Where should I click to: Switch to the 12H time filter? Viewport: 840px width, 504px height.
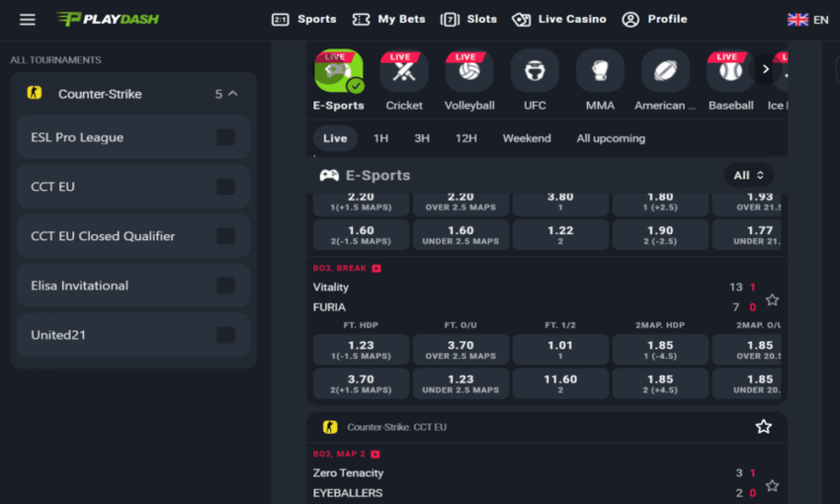pyautogui.click(x=465, y=138)
